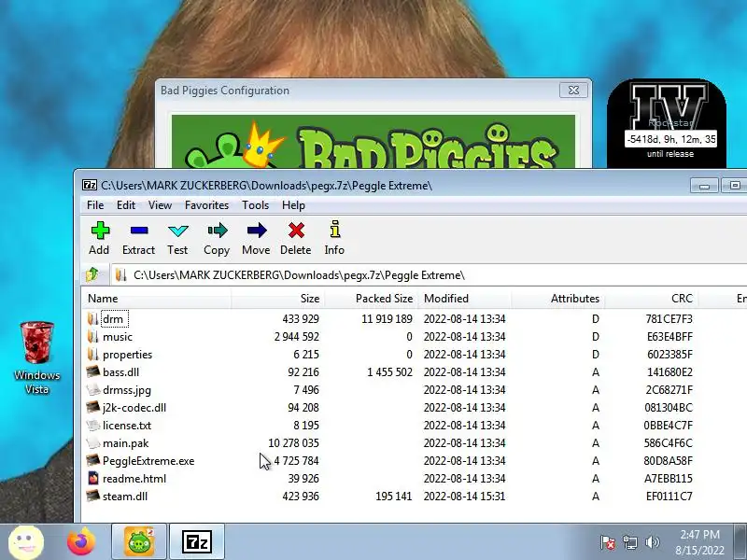This screenshot has width=747, height=560.
Task: Click the PeggleExtreme.exe file icon
Action: point(92,460)
